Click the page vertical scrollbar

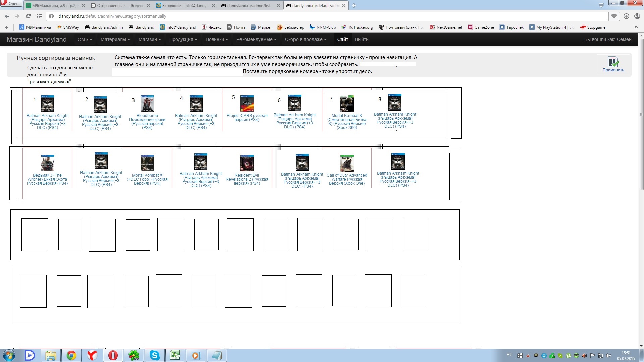pyautogui.click(x=641, y=114)
